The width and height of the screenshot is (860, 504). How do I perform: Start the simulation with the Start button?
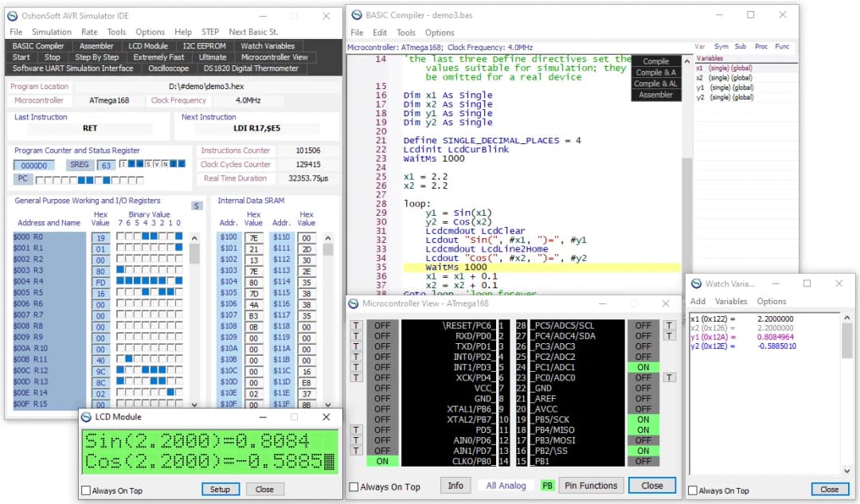(x=21, y=57)
